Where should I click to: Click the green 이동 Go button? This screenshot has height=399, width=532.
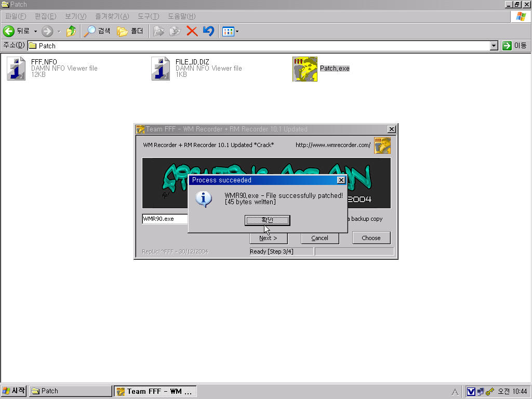(x=515, y=46)
